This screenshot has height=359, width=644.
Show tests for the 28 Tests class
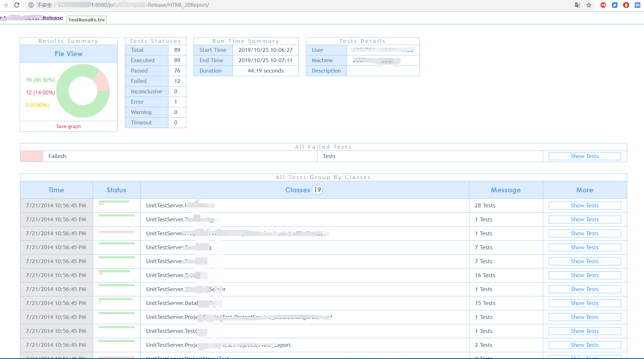585,206
